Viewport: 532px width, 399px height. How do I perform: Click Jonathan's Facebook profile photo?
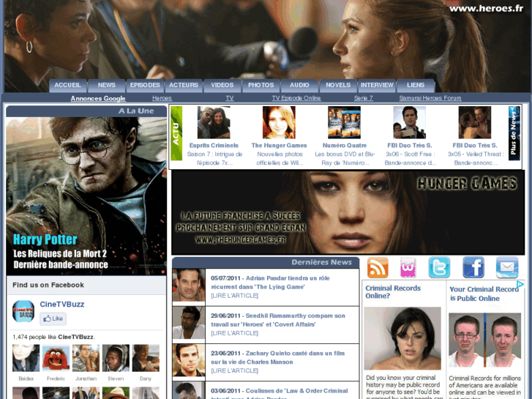click(86, 358)
